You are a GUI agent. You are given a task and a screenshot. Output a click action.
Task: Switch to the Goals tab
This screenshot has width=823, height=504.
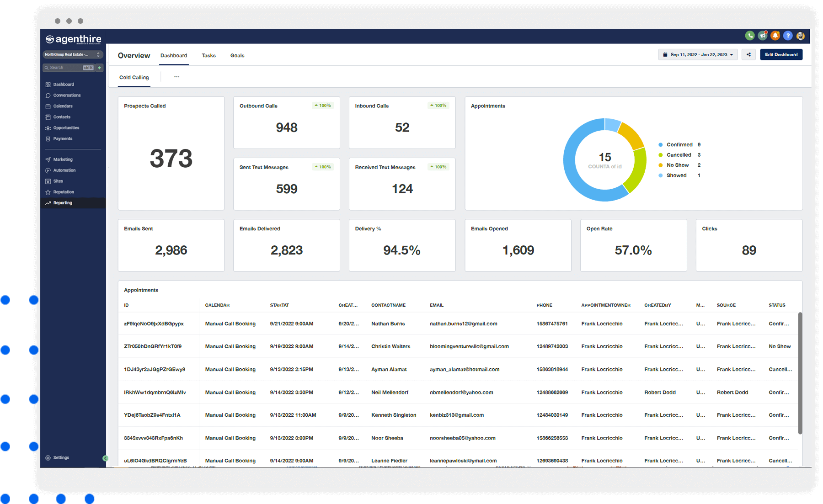237,56
